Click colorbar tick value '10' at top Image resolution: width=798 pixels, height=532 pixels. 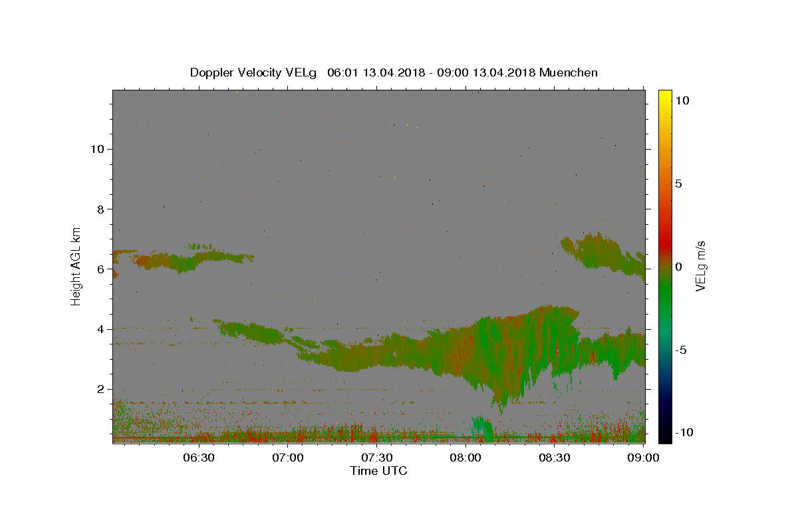coord(682,100)
